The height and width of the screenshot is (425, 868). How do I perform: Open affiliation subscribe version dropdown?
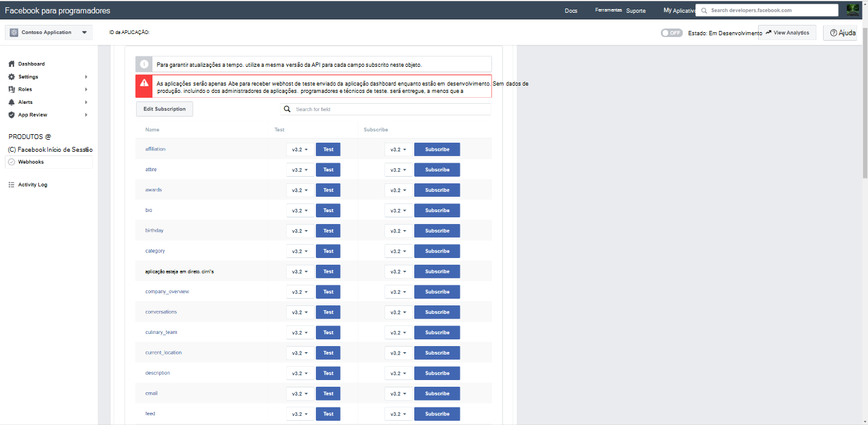click(398, 149)
